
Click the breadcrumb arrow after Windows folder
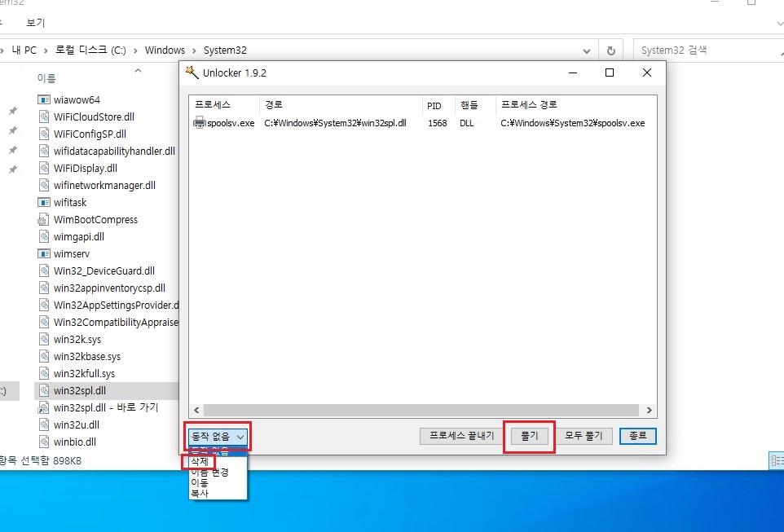(x=194, y=51)
